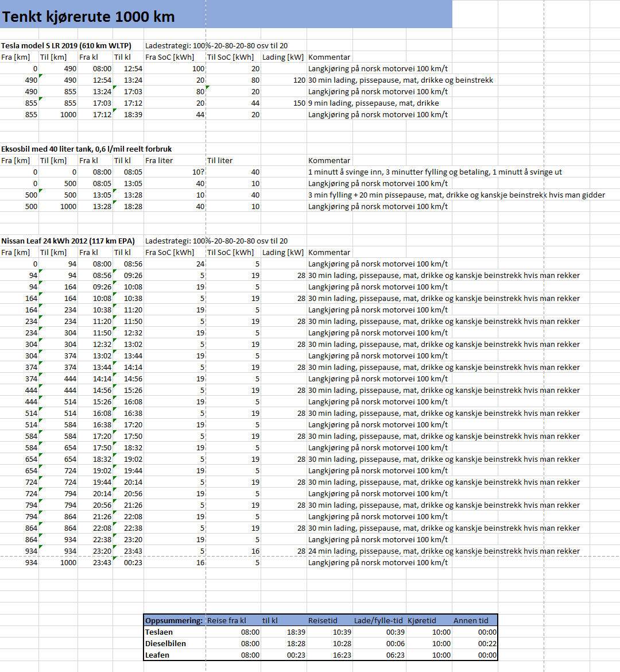Click Leafen's Reisetid value 16:23

click(x=330, y=655)
